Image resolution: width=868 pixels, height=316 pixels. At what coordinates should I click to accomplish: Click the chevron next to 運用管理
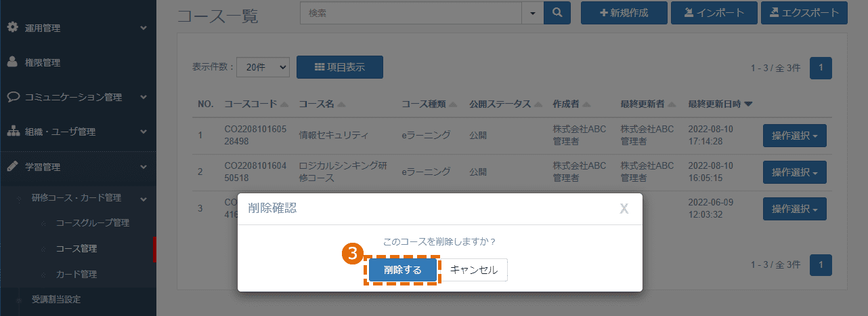pos(143,28)
